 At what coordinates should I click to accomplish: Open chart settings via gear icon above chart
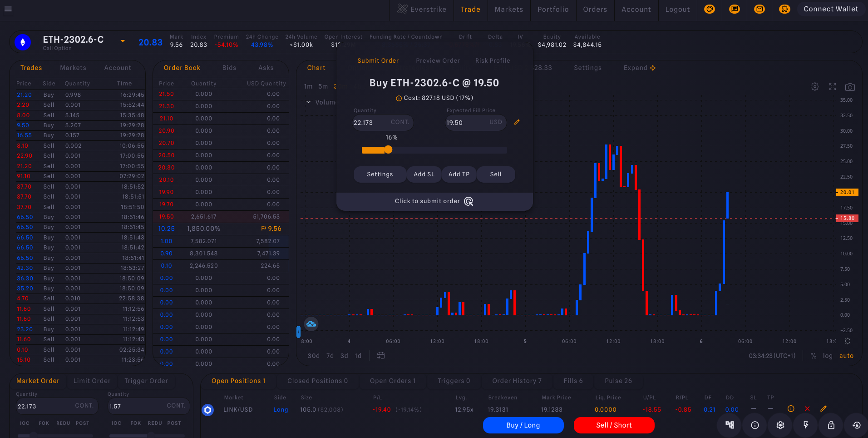coord(815,86)
